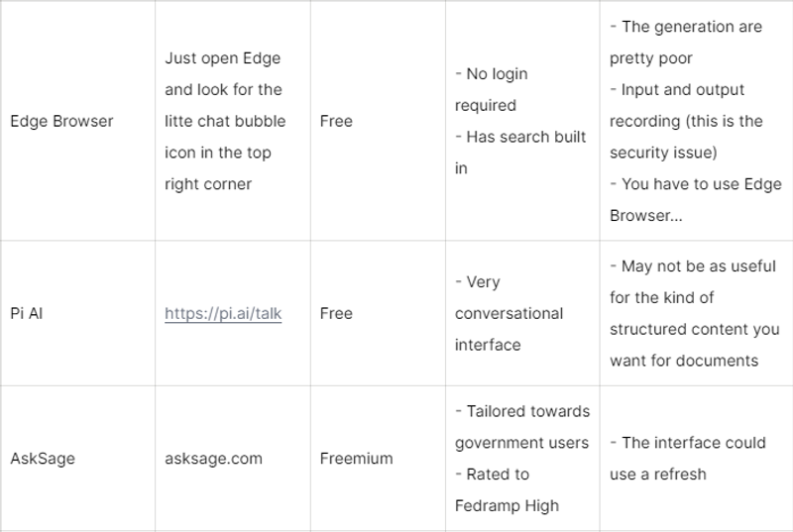
Task: Select 'The generation are pretty poor' text
Action: (x=686, y=43)
